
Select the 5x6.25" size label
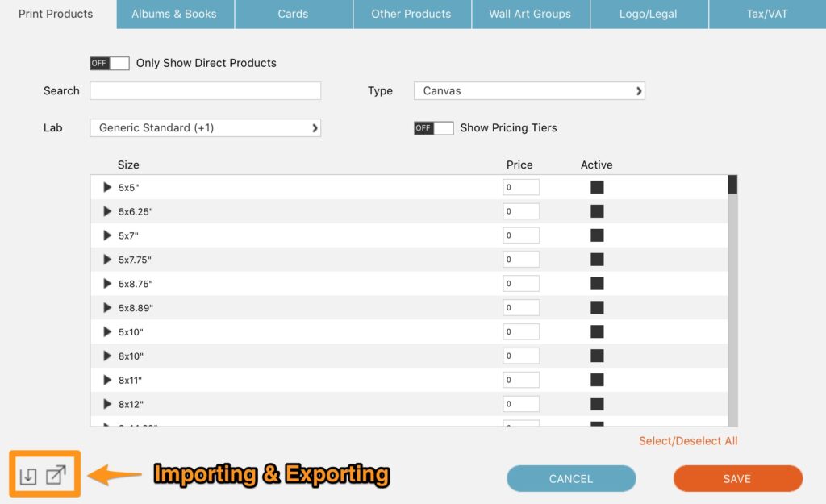coord(136,212)
